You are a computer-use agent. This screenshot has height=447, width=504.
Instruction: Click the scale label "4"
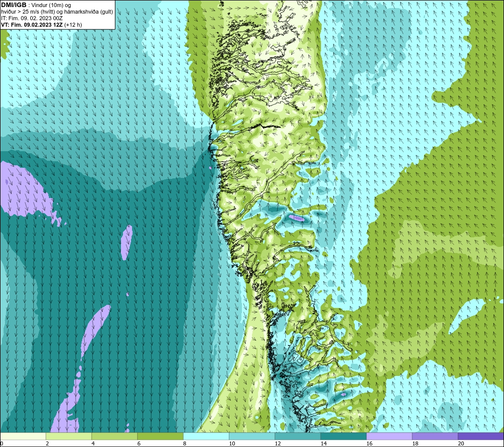click(93, 444)
